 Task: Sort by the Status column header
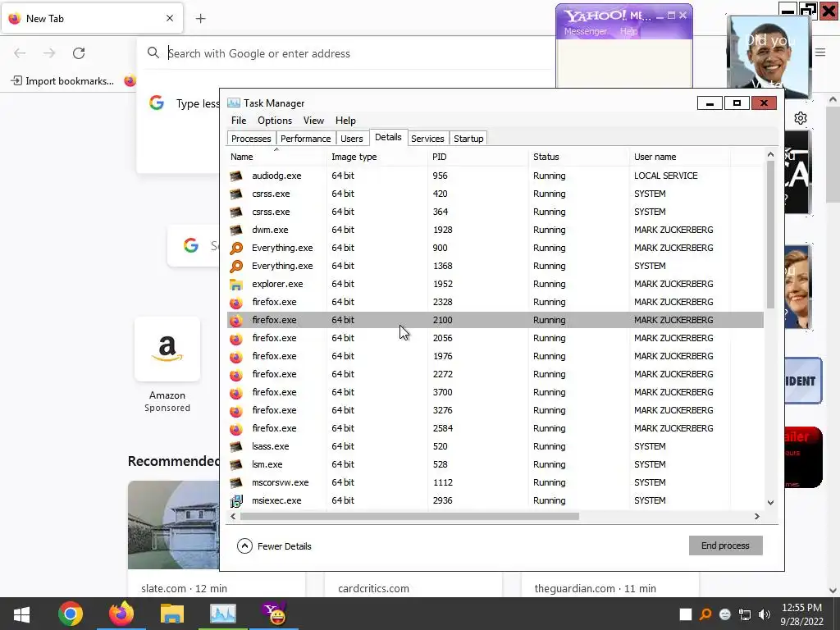coord(579,157)
